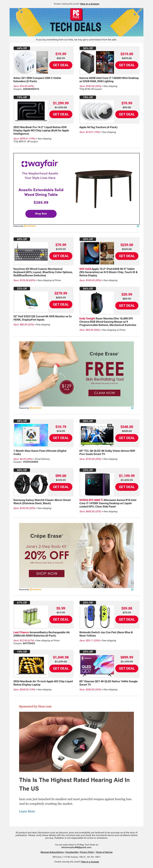The image size is (153, 868).
Task: Open the Anker USB-C Outlet Extender product image
Action: [31, 62]
